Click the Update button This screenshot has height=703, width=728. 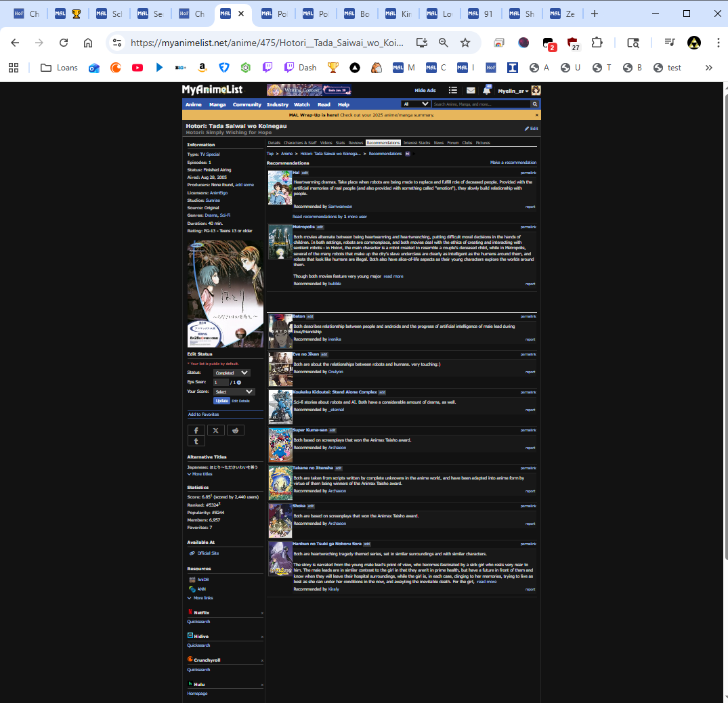tap(222, 401)
